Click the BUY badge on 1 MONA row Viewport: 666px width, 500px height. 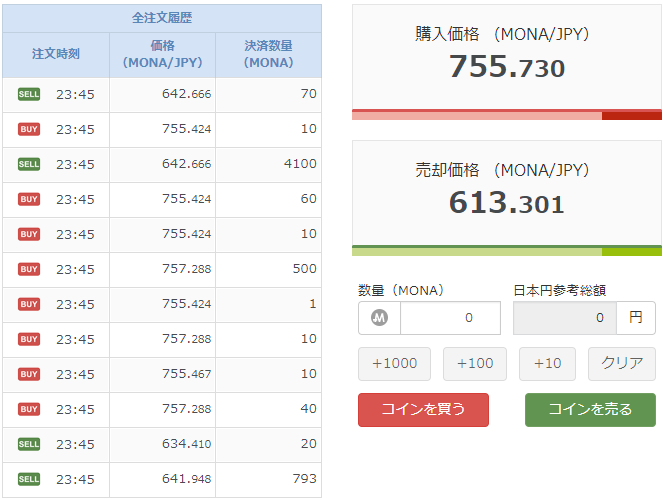point(29,304)
